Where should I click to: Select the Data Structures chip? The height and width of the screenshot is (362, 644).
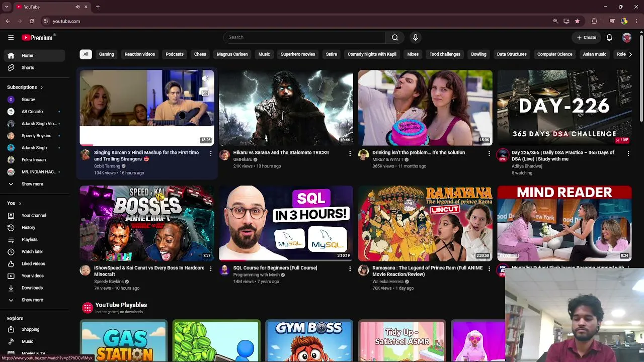[x=512, y=54]
